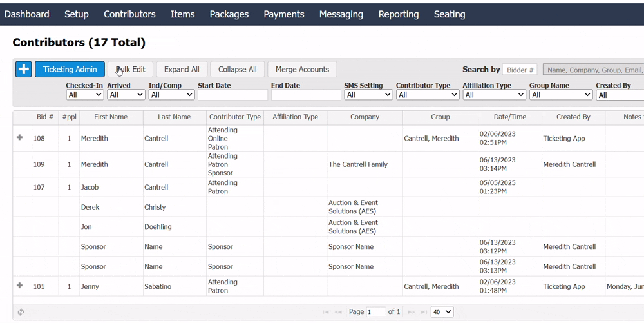The width and height of the screenshot is (644, 323).
Task: Open the Reporting menu
Action: point(398,14)
